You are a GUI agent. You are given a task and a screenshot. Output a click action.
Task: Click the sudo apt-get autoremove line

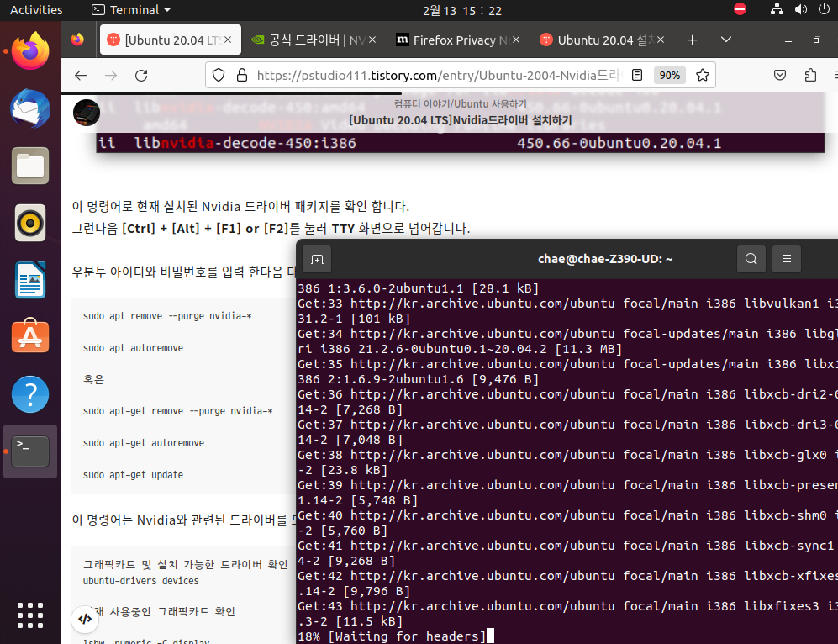click(143, 443)
